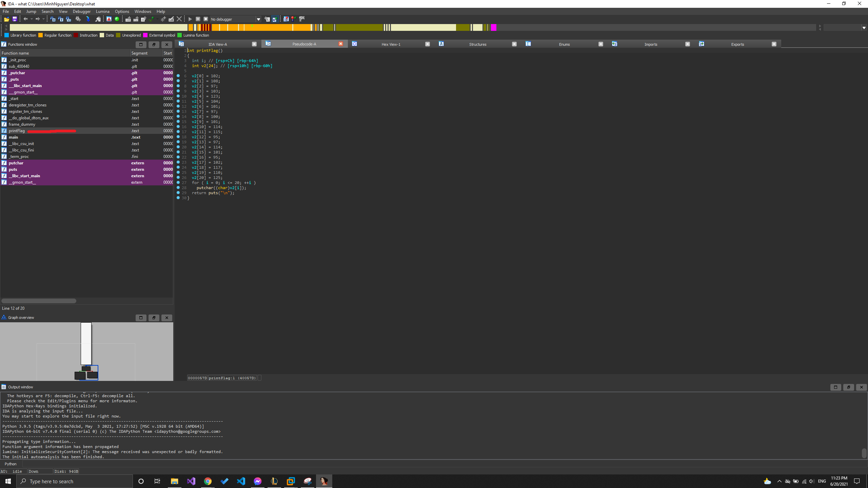This screenshot has height=488, width=868.
Task: Toggle breakpoint dot at line 27 for loop
Action: click(178, 183)
